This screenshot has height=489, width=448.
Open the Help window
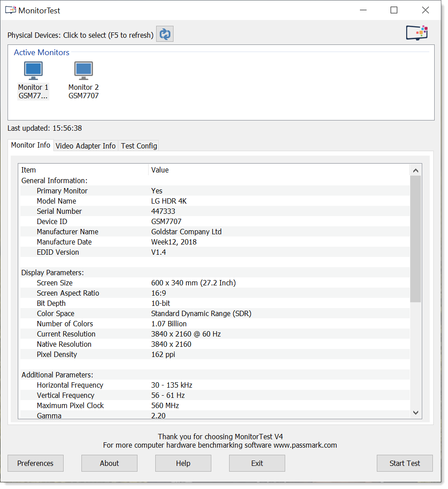point(183,463)
